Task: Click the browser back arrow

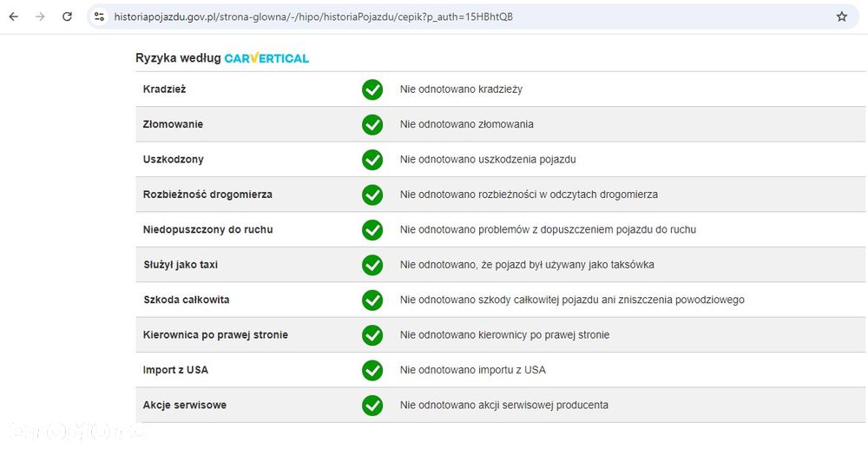Action: pos(13,17)
